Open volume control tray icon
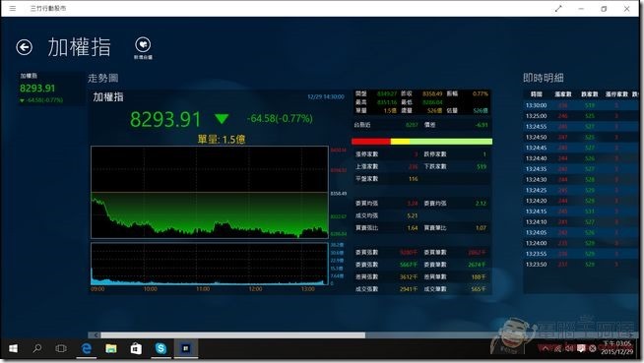The height and width of the screenshot is (363, 644). click(x=569, y=348)
